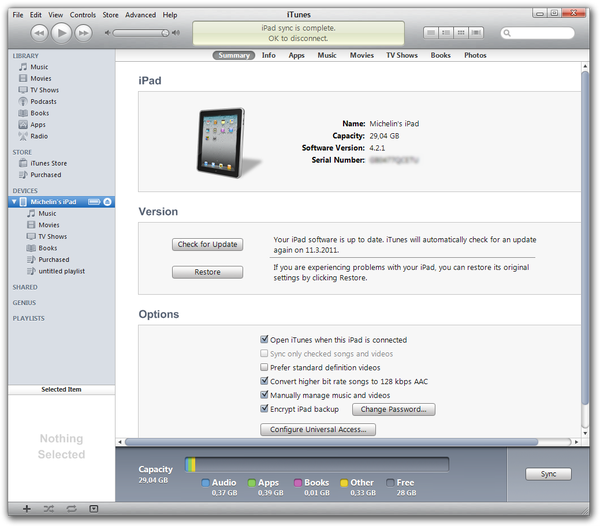Viewport: 600px width, 526px height.
Task: Switch to Cover Flow view icon
Action: [x=476, y=33]
